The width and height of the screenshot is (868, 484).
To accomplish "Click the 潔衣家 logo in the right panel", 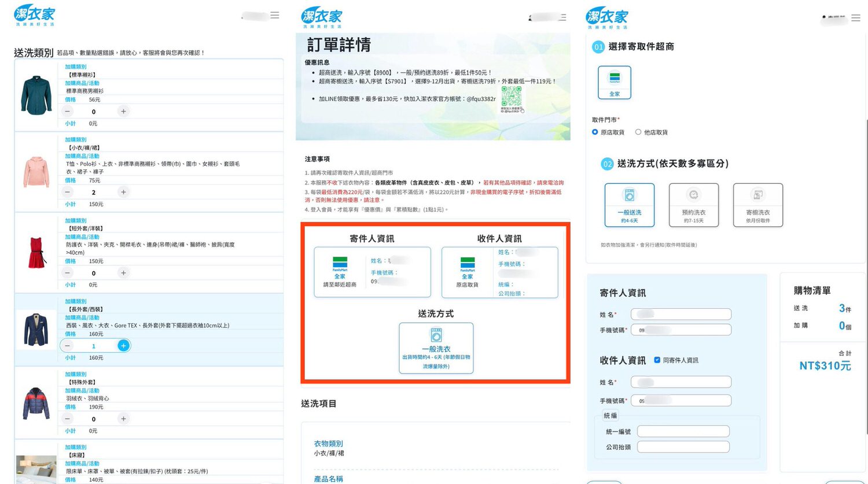I will [607, 19].
